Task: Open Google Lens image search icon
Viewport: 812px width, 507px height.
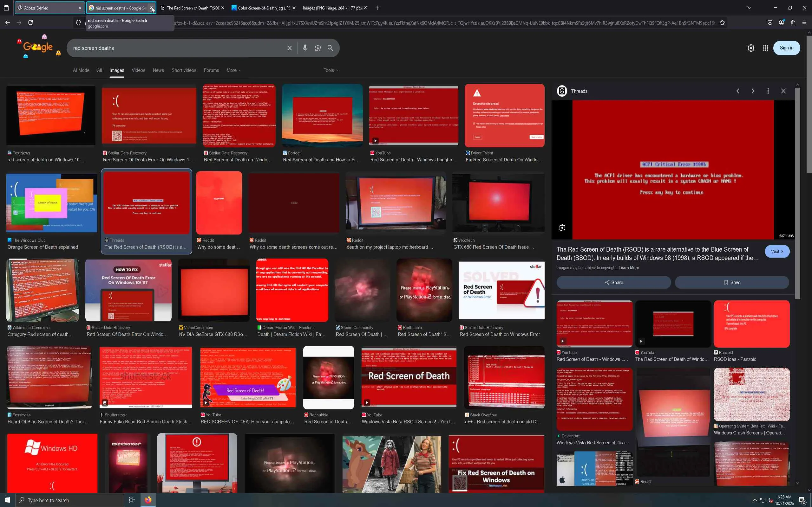Action: click(x=318, y=48)
